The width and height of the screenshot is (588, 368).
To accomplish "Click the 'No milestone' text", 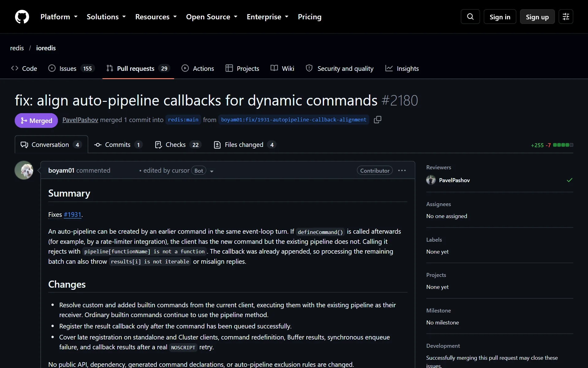I will [x=443, y=323].
